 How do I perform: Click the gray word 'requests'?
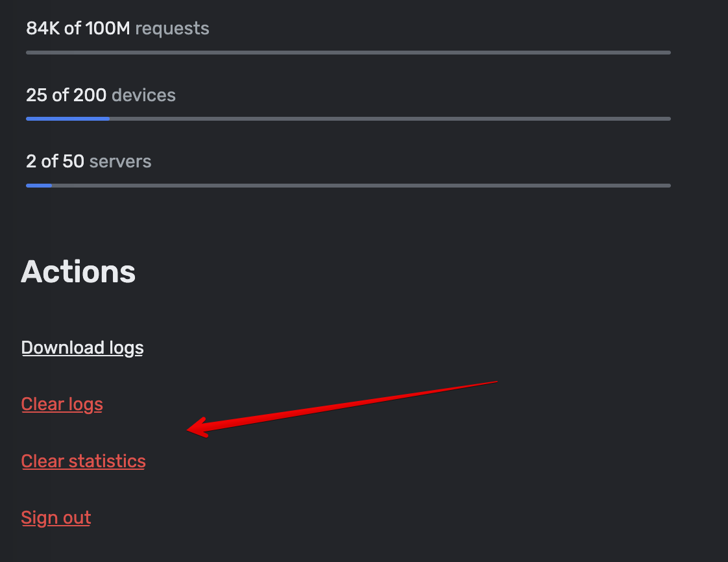coord(172,28)
